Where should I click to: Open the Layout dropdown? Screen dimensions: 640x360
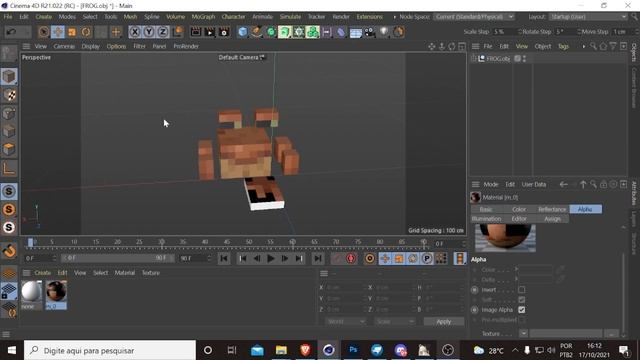[x=588, y=17]
